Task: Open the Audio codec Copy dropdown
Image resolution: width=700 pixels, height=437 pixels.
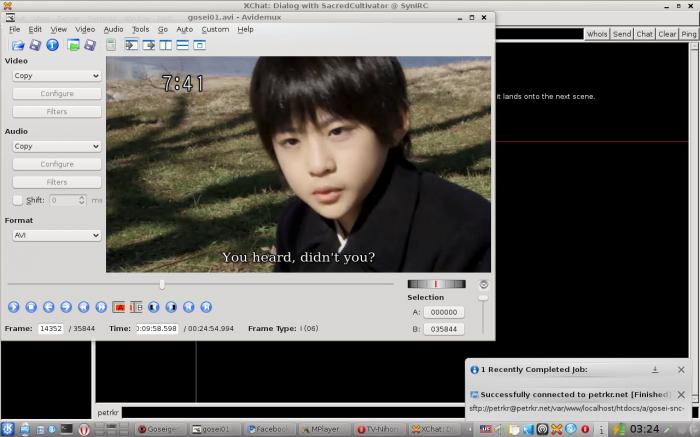Action: tap(57, 146)
